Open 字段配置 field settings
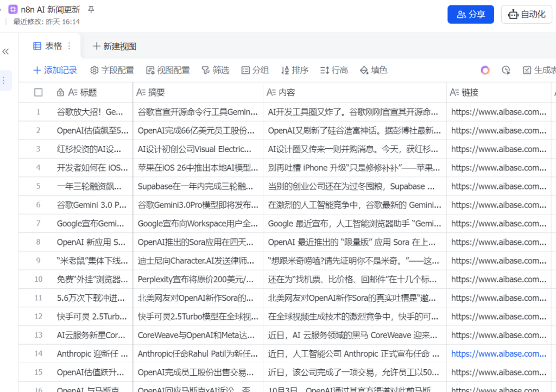Image resolution: width=556 pixels, height=392 pixels. pyautogui.click(x=112, y=70)
